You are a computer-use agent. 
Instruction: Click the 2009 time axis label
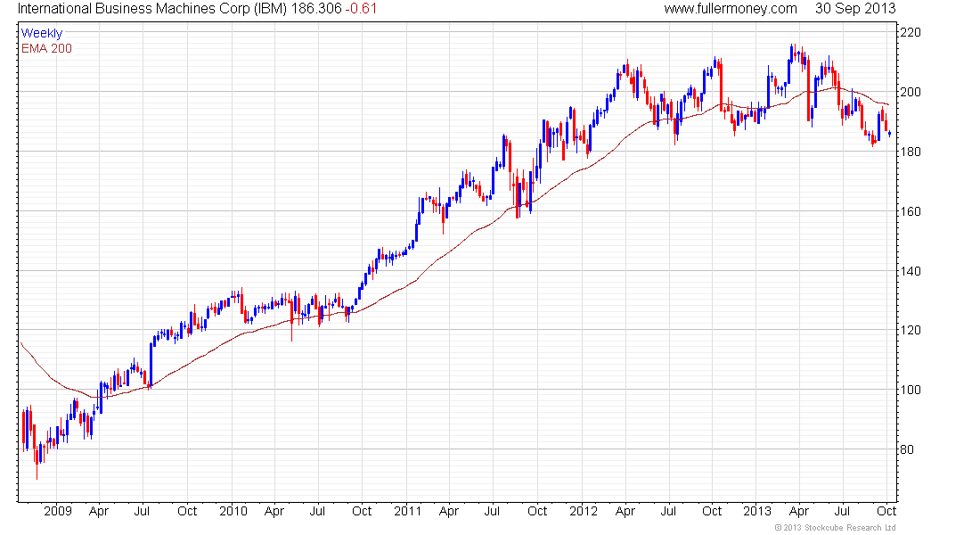click(58, 511)
